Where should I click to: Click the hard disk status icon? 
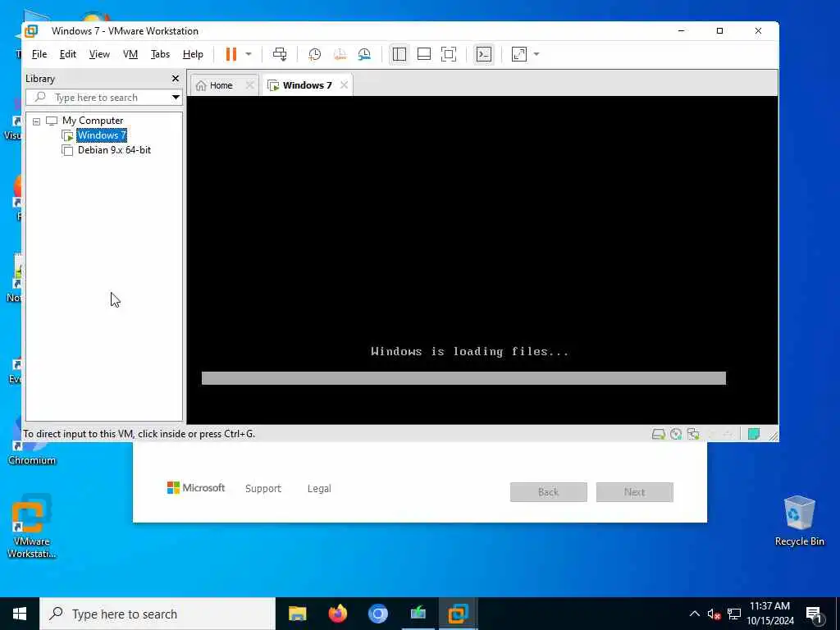659,434
